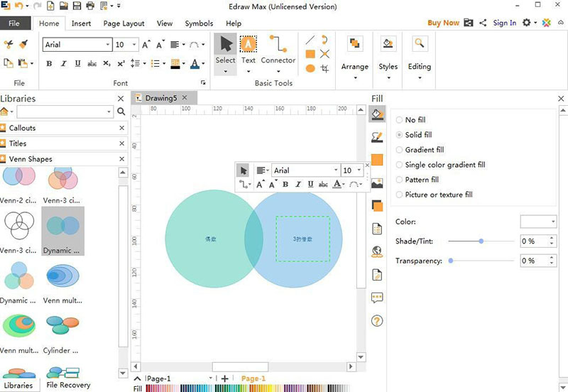
Task: Switch to the Page Layout tab
Action: tap(124, 23)
